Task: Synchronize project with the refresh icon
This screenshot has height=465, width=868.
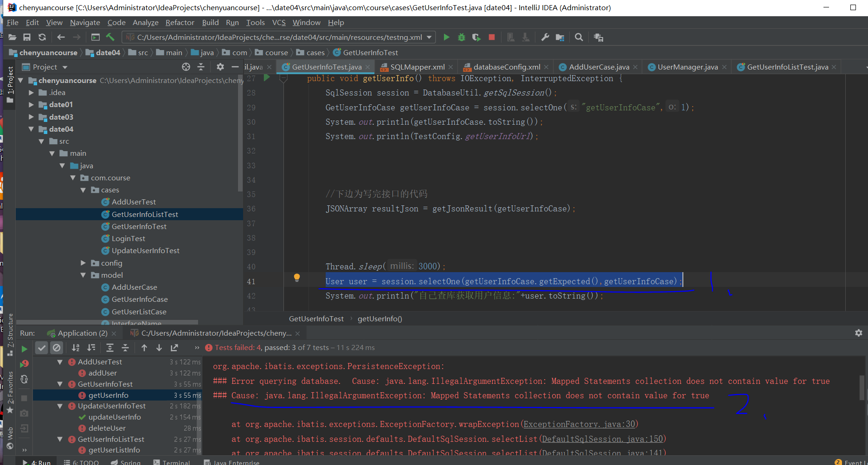Action: click(42, 37)
